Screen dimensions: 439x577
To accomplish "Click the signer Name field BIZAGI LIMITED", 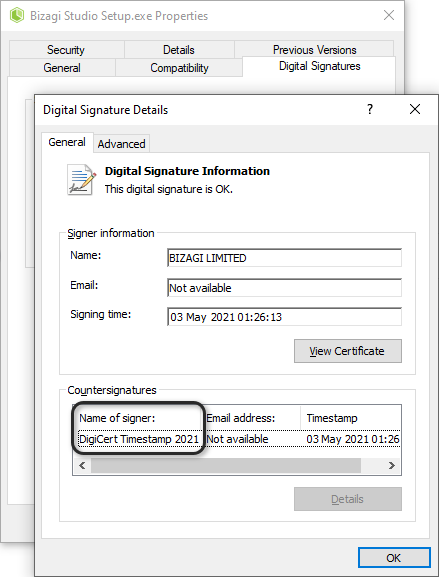I will click(284, 258).
